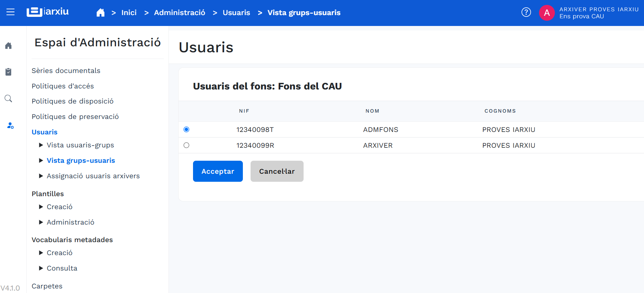Go to Inici in the breadcrumb
Image resolution: width=644 pixels, height=293 pixels.
129,13
